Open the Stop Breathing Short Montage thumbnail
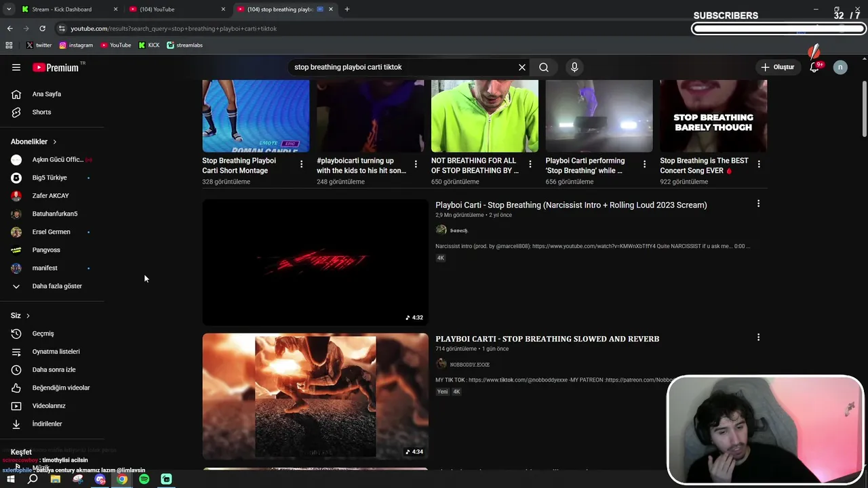 click(x=256, y=116)
